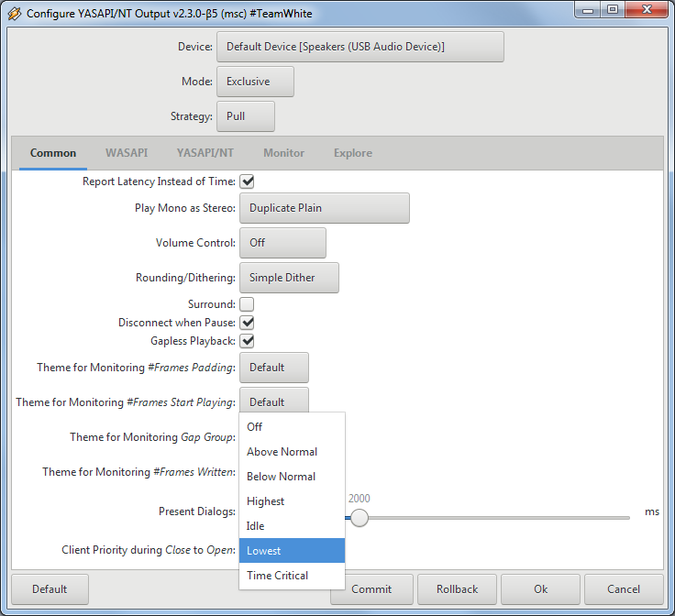The height and width of the screenshot is (616, 675).
Task: Toggle Report Latency Instead of Time checkbox
Action: pyautogui.click(x=247, y=181)
